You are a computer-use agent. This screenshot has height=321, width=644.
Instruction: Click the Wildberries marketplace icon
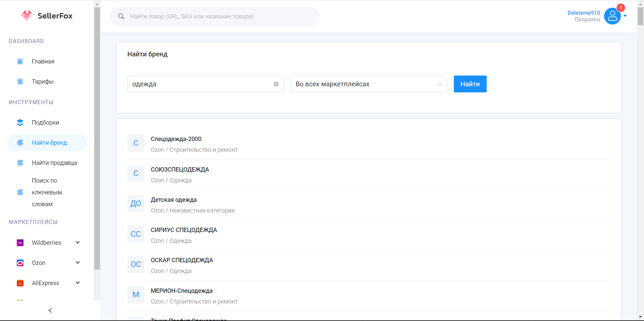[x=20, y=243]
